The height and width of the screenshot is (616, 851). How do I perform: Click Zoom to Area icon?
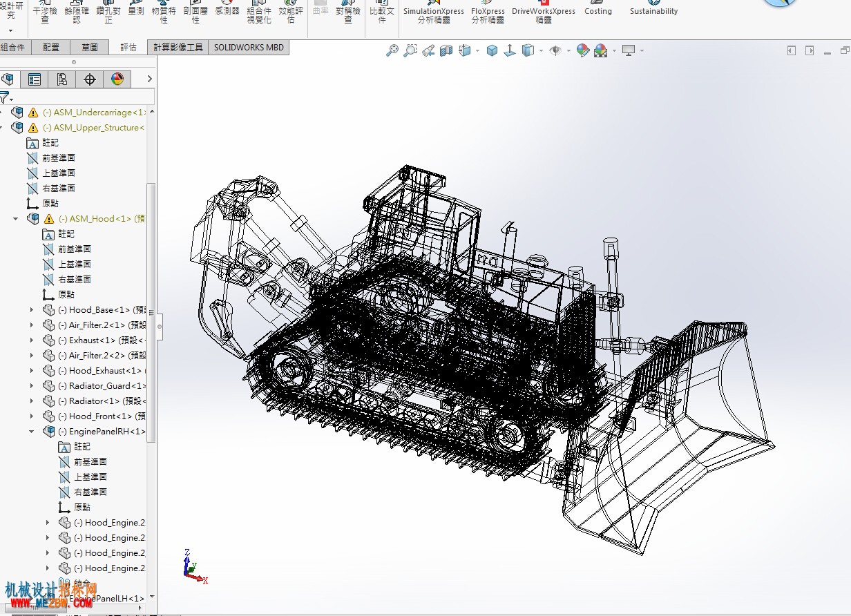point(410,50)
